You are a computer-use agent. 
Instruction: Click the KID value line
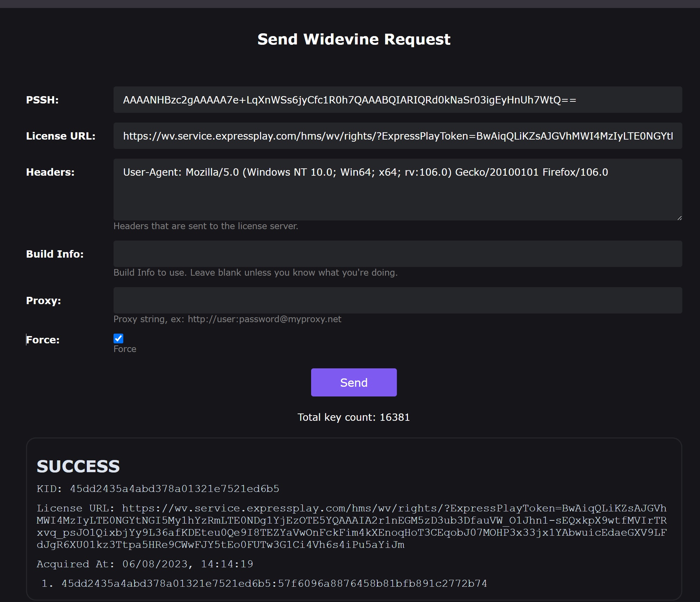pos(158,489)
